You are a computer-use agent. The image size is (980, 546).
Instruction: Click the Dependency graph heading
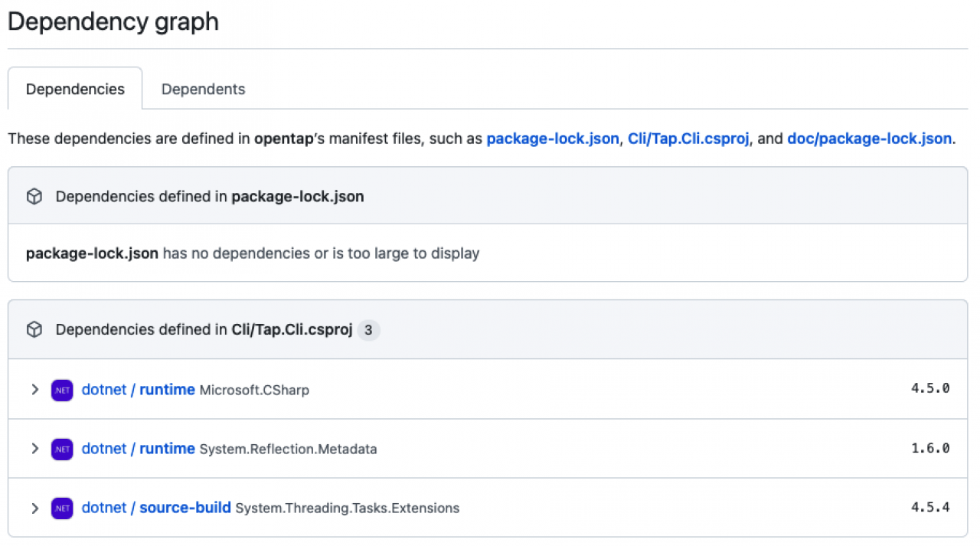(x=113, y=21)
